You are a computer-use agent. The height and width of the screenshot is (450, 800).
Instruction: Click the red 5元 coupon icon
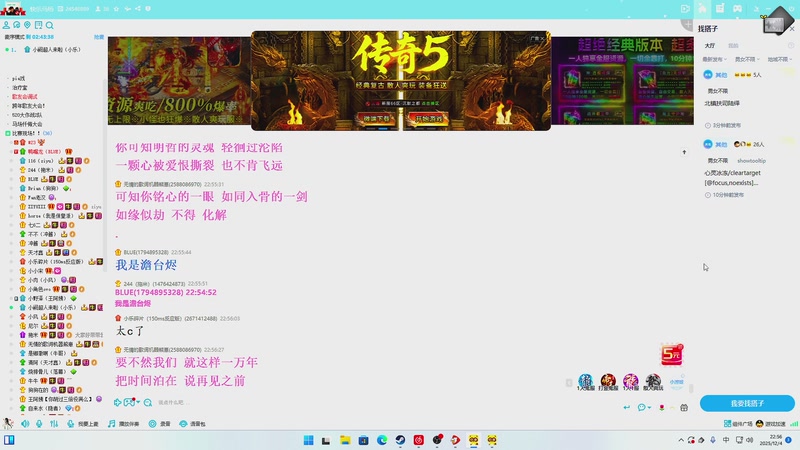point(671,354)
